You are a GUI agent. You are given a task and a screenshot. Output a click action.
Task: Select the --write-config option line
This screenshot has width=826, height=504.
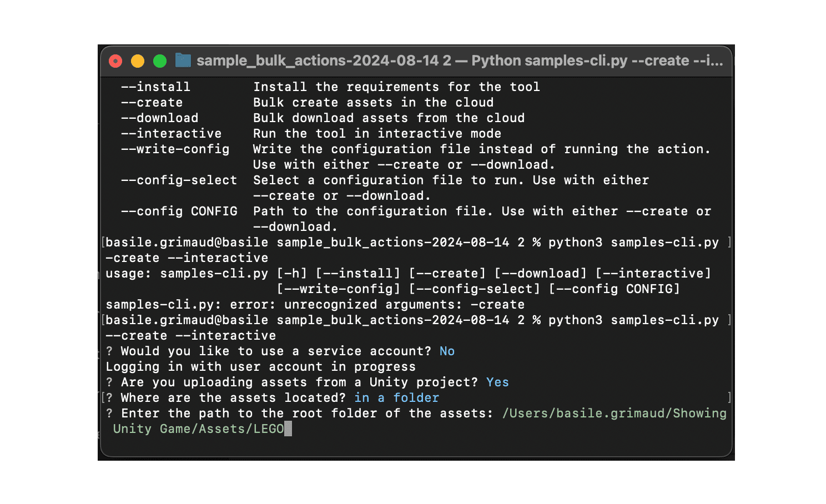click(x=175, y=149)
